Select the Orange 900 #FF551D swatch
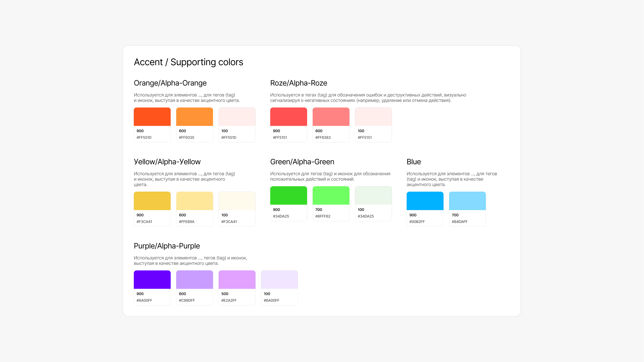The width and height of the screenshot is (644, 362). pyautogui.click(x=152, y=125)
